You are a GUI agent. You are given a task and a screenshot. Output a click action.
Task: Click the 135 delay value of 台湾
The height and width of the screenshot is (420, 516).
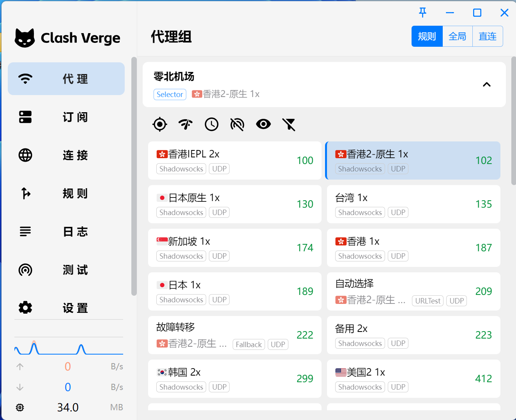coord(484,204)
